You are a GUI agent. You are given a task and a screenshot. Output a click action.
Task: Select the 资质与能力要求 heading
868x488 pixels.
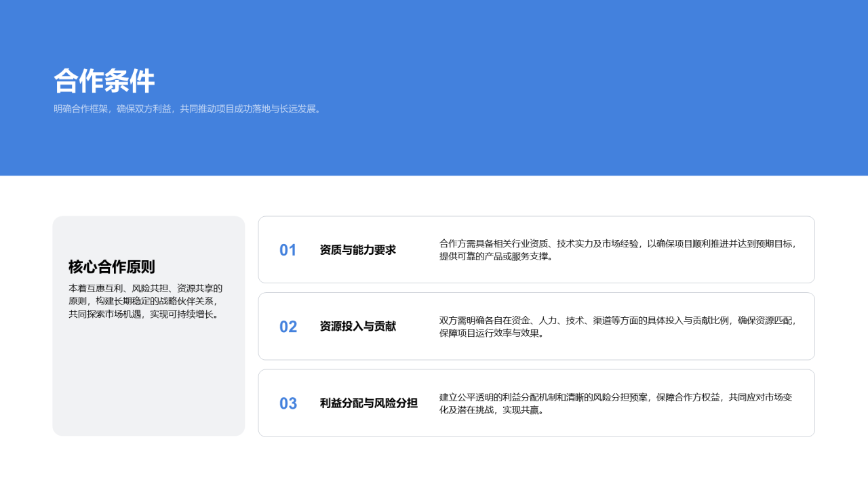[358, 250]
